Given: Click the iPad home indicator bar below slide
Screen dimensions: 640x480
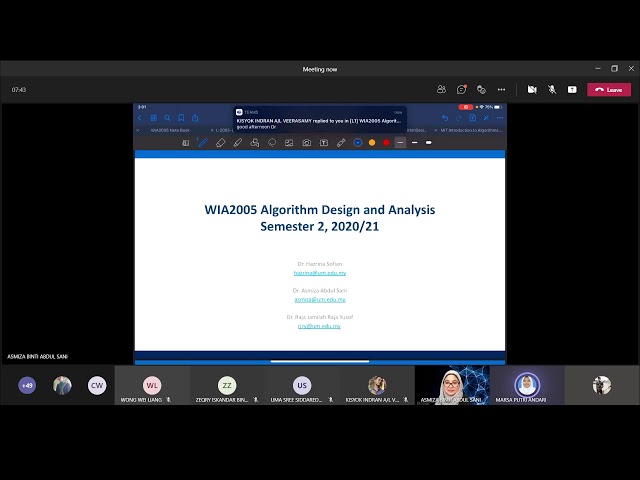Looking at the screenshot, I should [320, 361].
